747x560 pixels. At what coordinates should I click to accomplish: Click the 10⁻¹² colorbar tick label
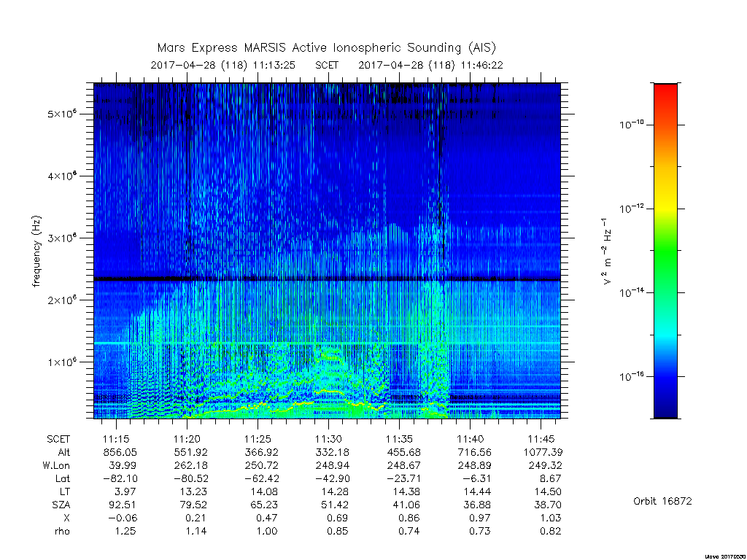(631, 208)
